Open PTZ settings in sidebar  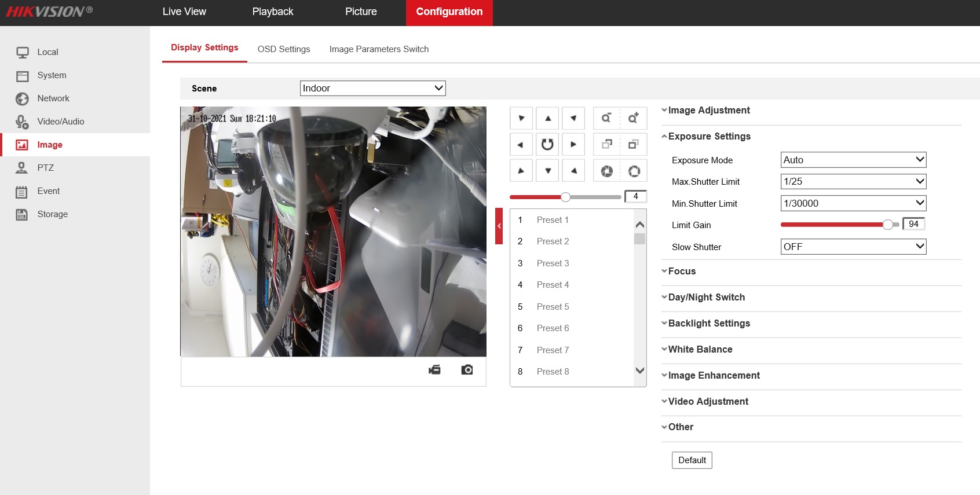tap(75, 168)
